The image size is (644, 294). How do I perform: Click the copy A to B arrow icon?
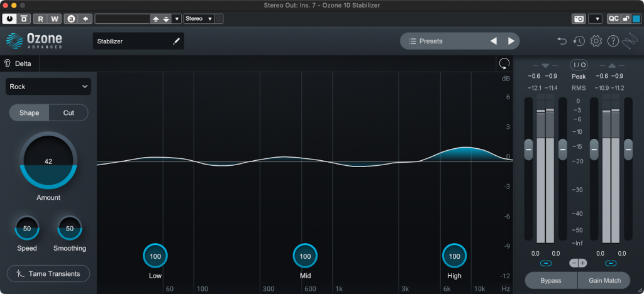coord(85,18)
